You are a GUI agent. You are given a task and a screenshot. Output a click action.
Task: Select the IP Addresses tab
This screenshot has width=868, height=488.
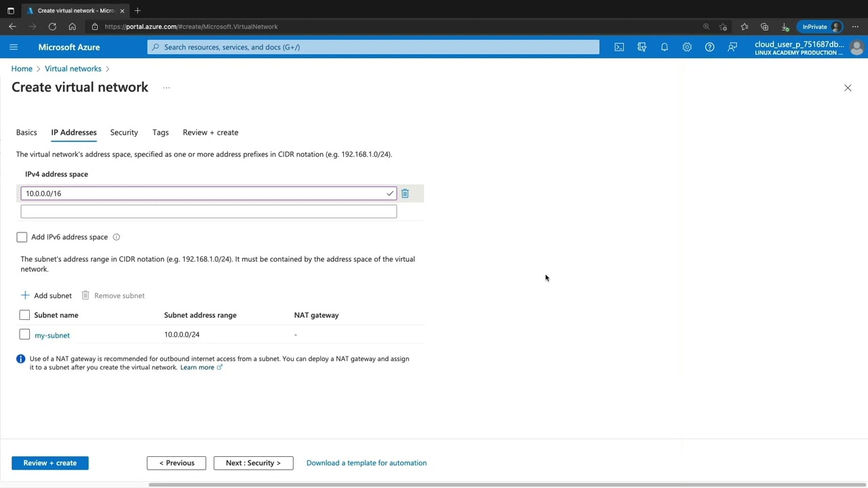coord(74,132)
